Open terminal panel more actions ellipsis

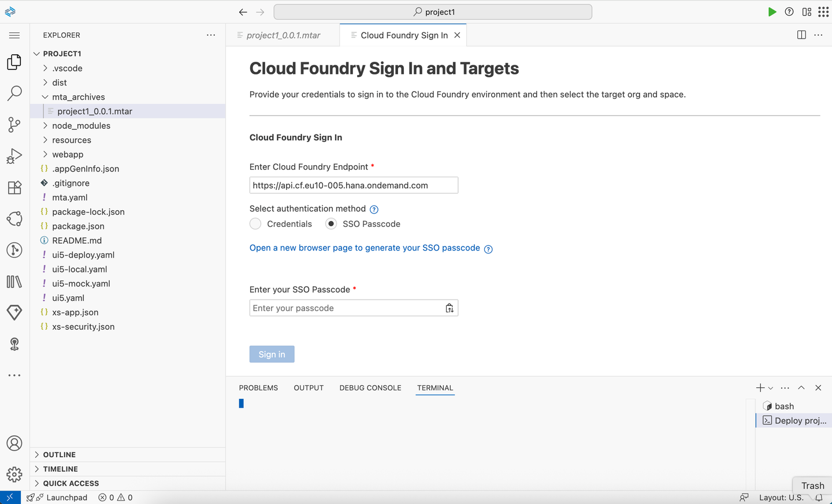click(785, 388)
